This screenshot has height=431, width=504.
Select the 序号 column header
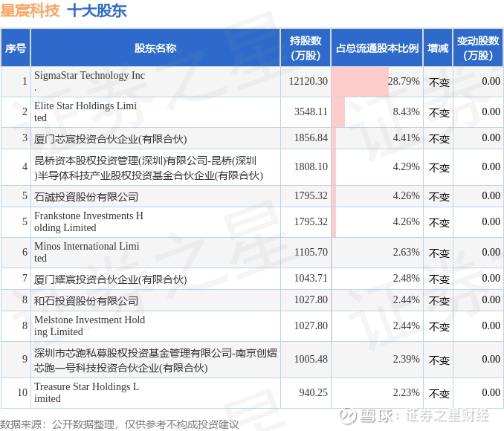[x=16, y=48]
